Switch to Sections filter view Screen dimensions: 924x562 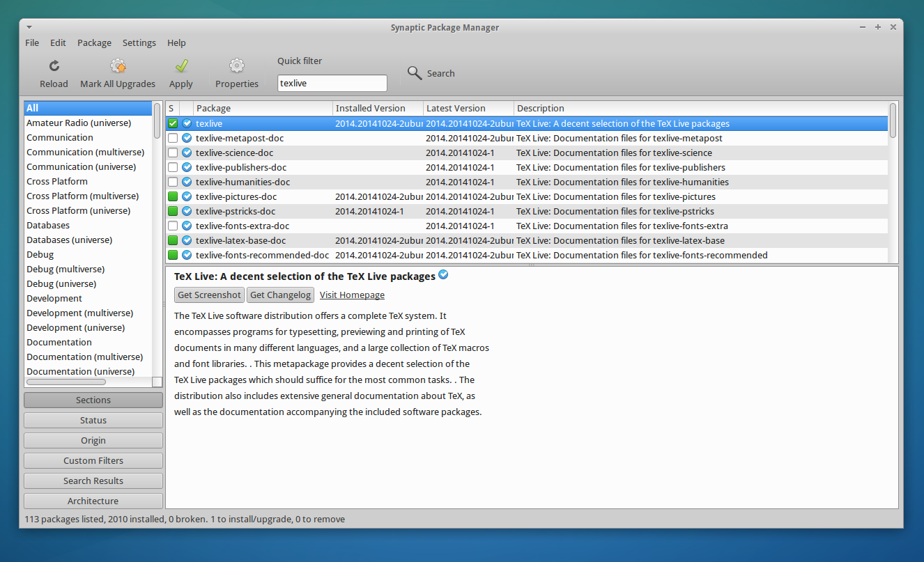coord(93,400)
